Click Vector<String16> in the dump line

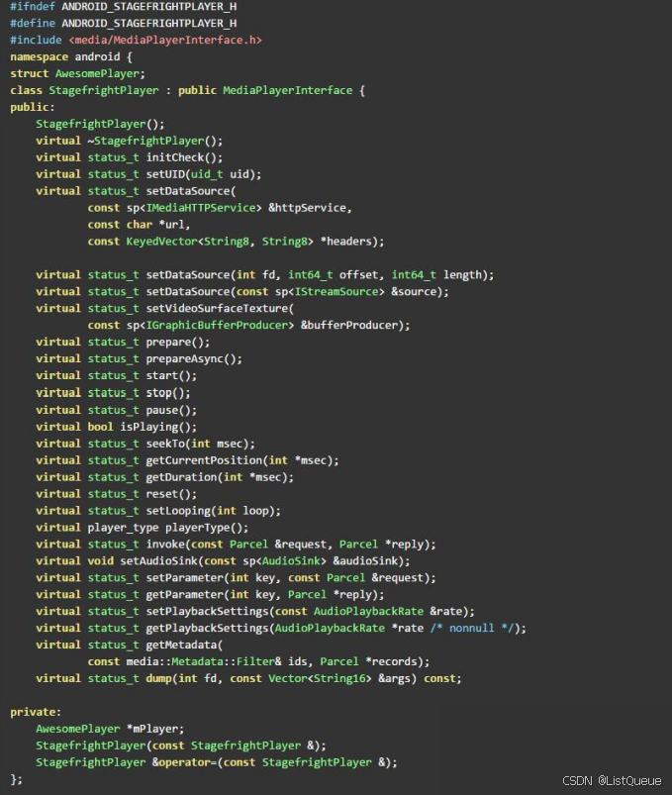tap(320, 677)
